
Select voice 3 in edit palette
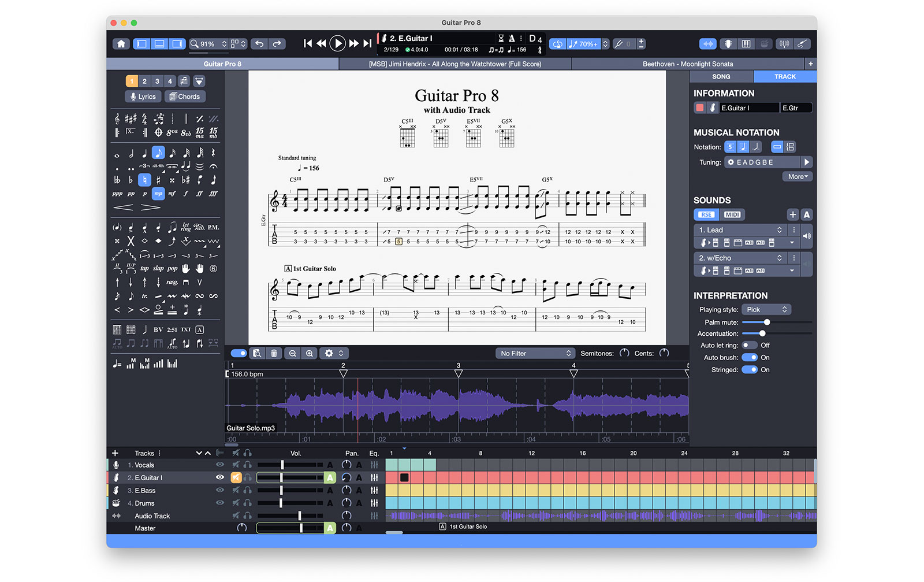point(157,81)
